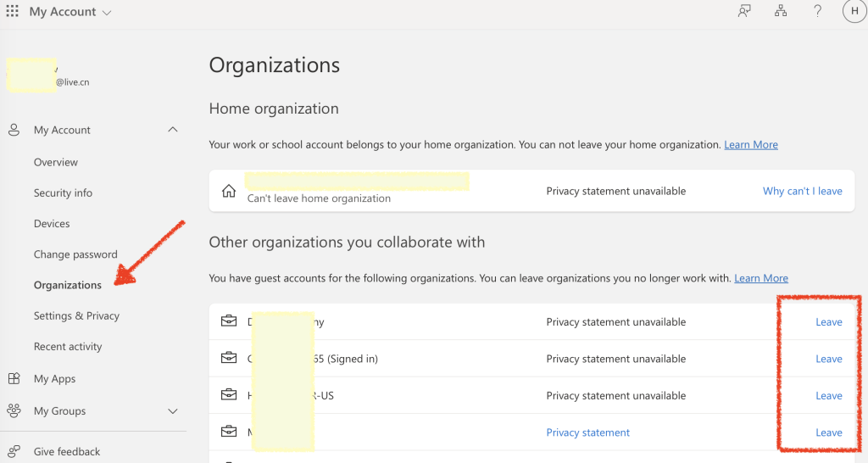Click Leave for the first guest organization
The height and width of the screenshot is (463, 868).
click(x=828, y=322)
